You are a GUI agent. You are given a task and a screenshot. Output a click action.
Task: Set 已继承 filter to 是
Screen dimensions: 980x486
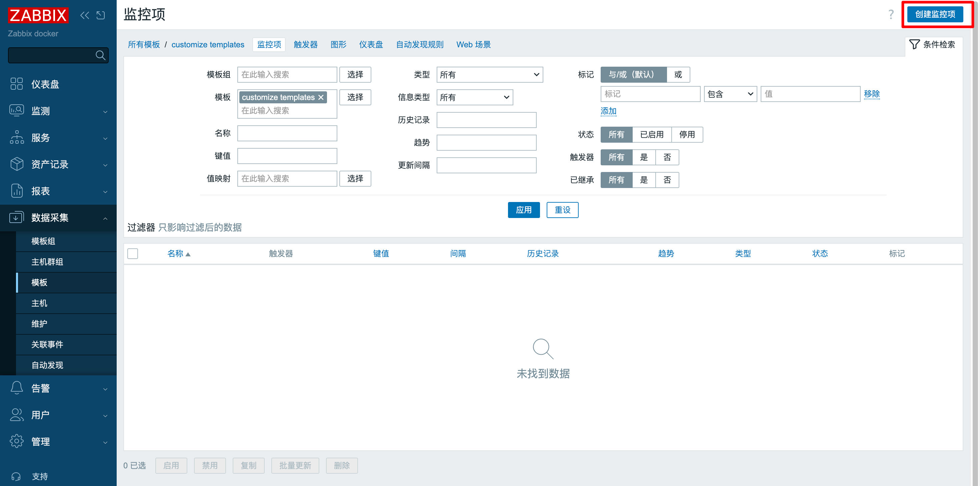pyautogui.click(x=644, y=180)
